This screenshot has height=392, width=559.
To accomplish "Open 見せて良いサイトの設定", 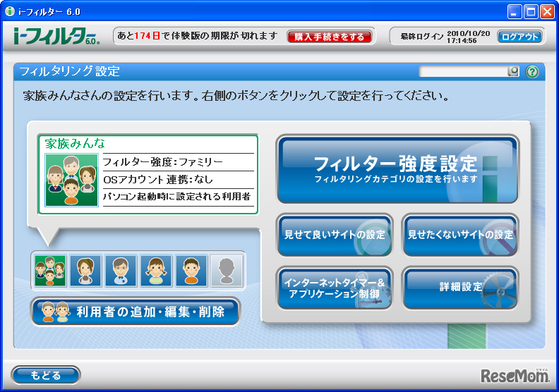I will click(335, 235).
